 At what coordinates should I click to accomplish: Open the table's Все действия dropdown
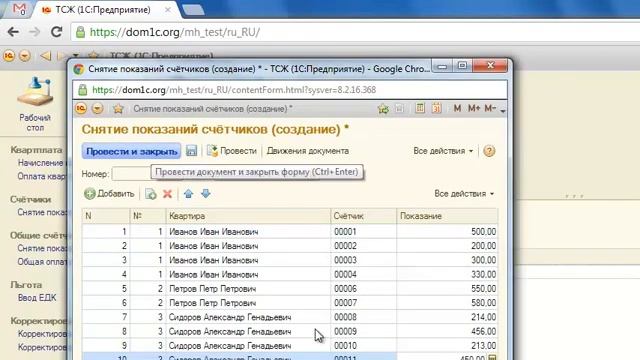coord(464,193)
